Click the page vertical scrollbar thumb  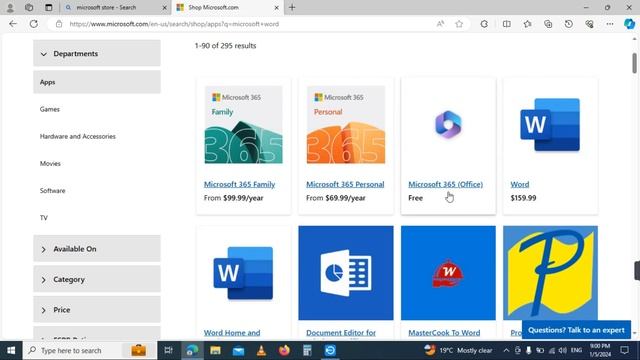(x=634, y=63)
